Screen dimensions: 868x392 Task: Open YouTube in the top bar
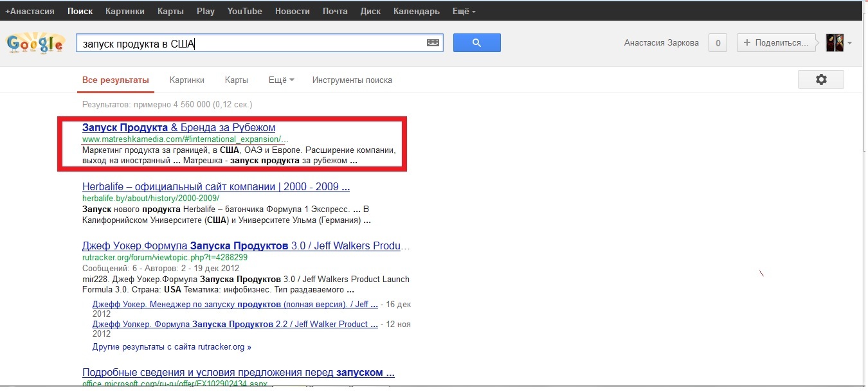click(x=245, y=12)
